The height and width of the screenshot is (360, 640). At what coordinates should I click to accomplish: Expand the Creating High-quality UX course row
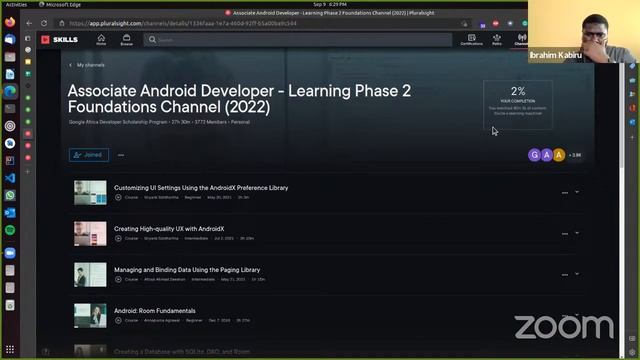click(x=577, y=233)
